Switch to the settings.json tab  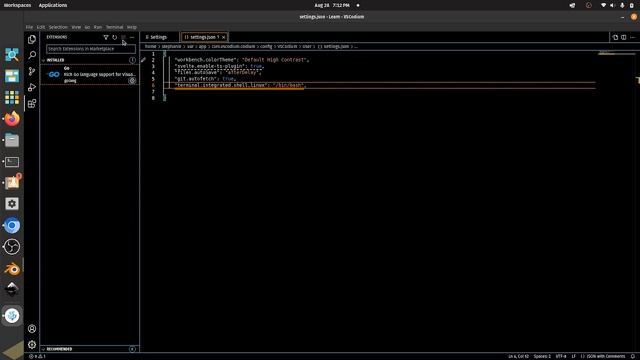(204, 37)
